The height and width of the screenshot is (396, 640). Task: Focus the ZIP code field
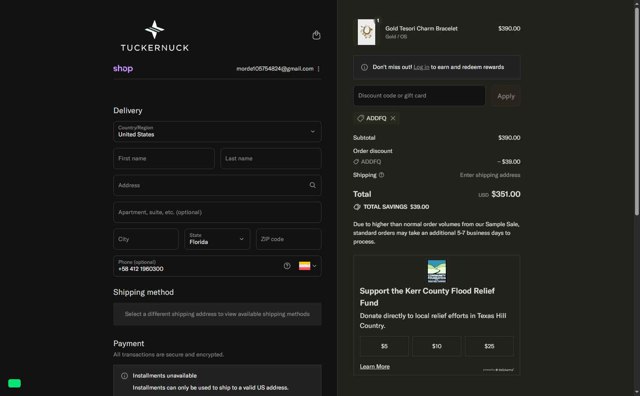point(289,239)
